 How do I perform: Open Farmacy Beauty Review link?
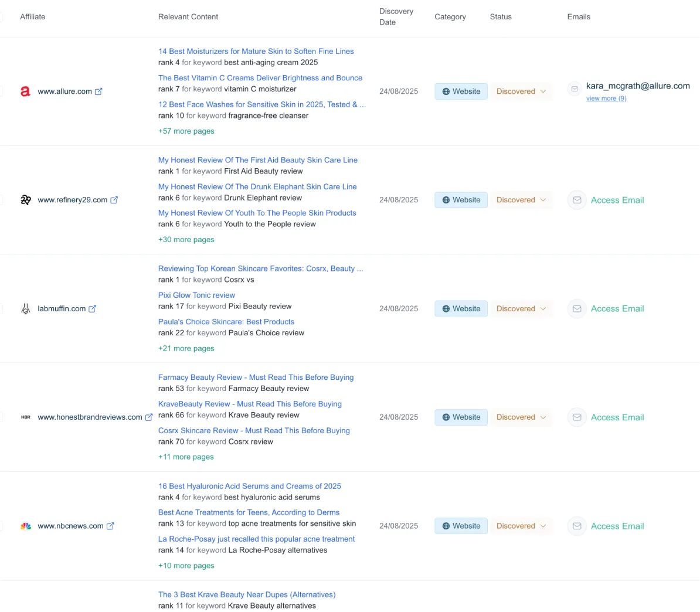point(256,377)
